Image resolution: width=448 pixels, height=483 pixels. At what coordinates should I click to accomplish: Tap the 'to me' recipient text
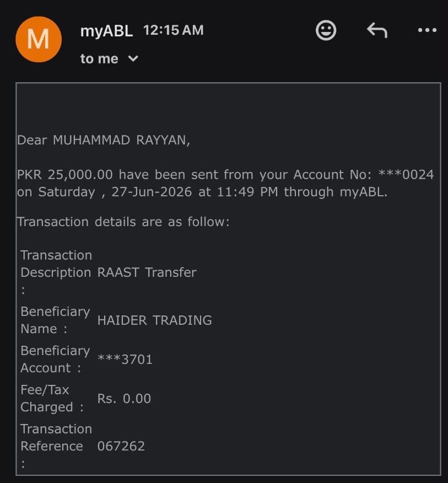pyautogui.click(x=99, y=58)
